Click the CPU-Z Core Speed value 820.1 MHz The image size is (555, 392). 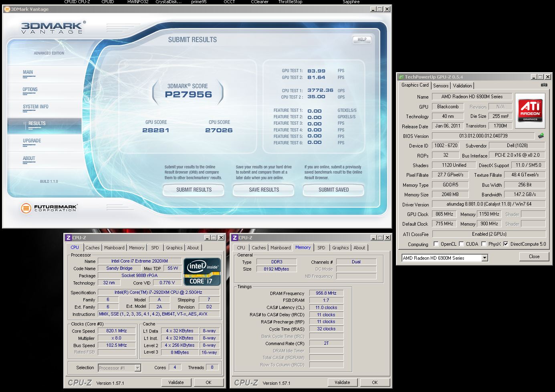point(117,331)
